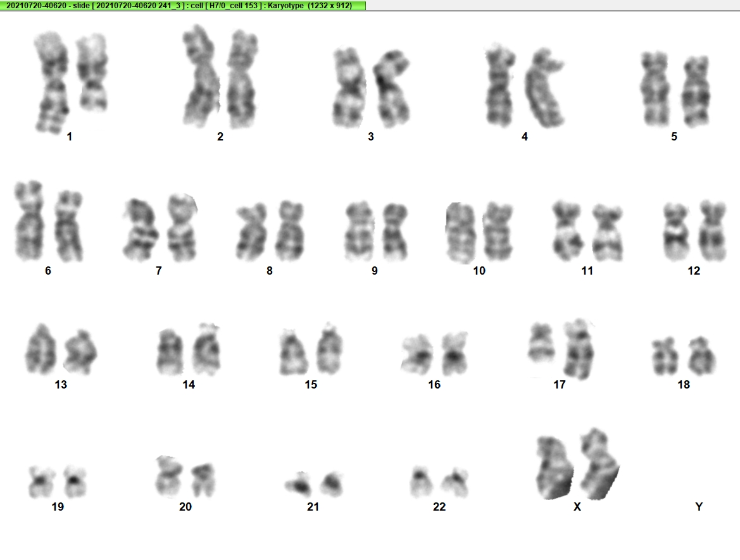Image resolution: width=740 pixels, height=560 pixels.
Task: Click the right chromosome 7 image
Action: (182, 227)
